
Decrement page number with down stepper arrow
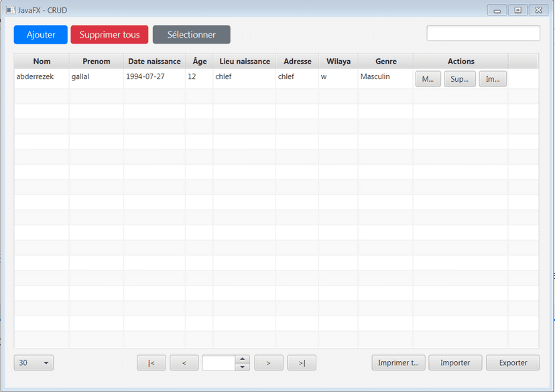point(242,366)
